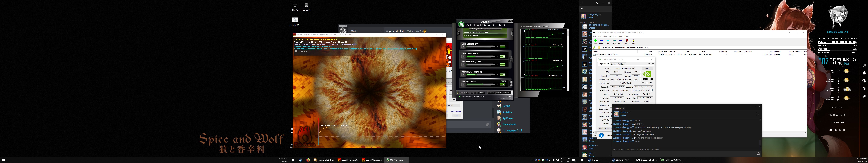Open Afterburner Settings button
The height and width of the screenshot is (163, 868).
(506, 93)
